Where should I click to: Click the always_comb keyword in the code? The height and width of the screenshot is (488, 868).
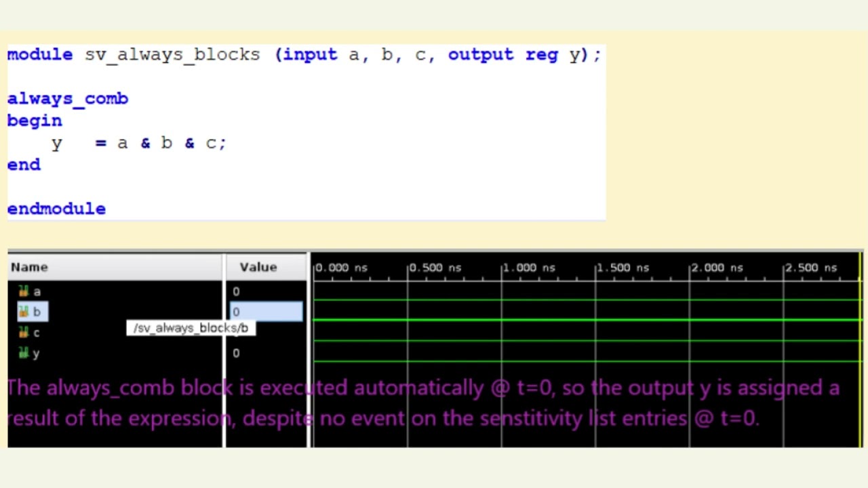tap(68, 99)
